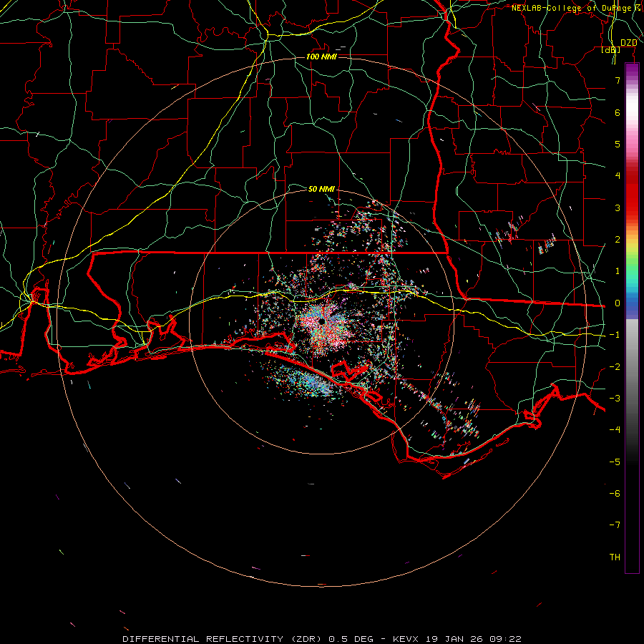Click the 4 label on color scale

(618, 176)
